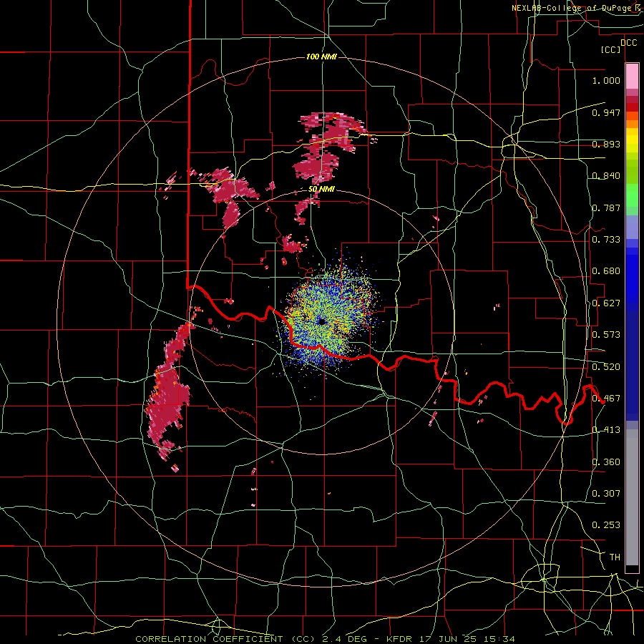Select the 1.000 legend value
The width and height of the screenshot is (644, 644).
pos(606,80)
